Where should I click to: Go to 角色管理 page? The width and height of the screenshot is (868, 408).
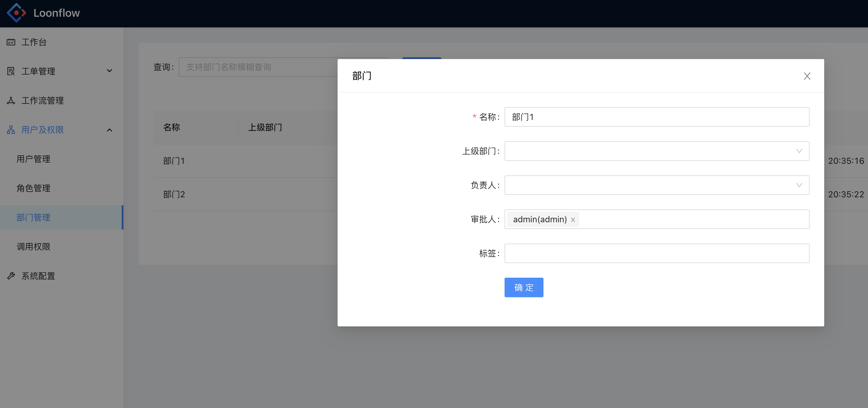62,188
